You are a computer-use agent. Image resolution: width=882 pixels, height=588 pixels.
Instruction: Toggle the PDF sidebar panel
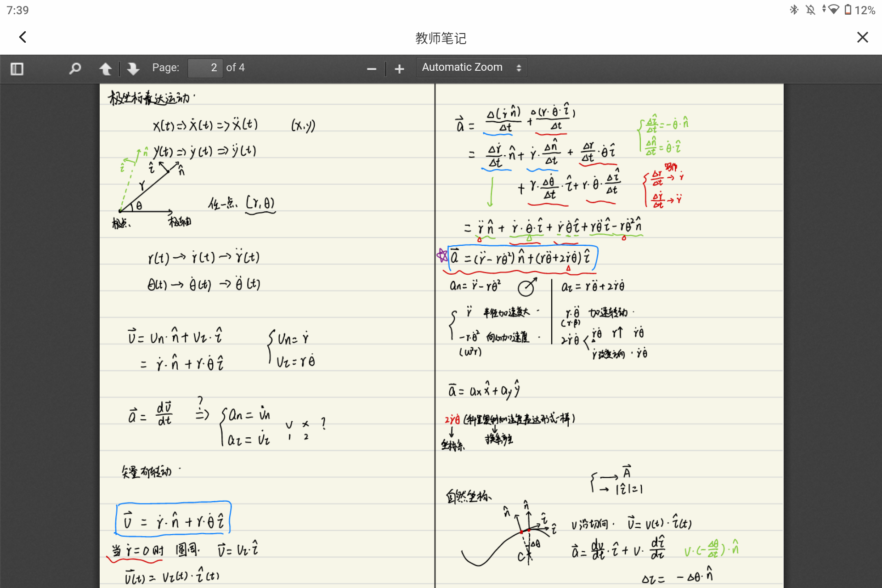pyautogui.click(x=17, y=69)
